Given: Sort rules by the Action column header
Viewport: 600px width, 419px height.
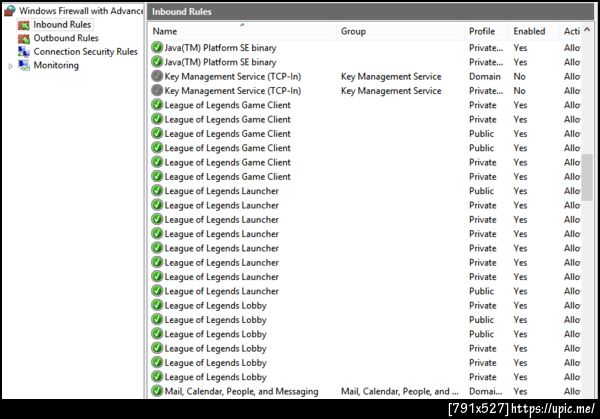Looking at the screenshot, I should coord(572,31).
